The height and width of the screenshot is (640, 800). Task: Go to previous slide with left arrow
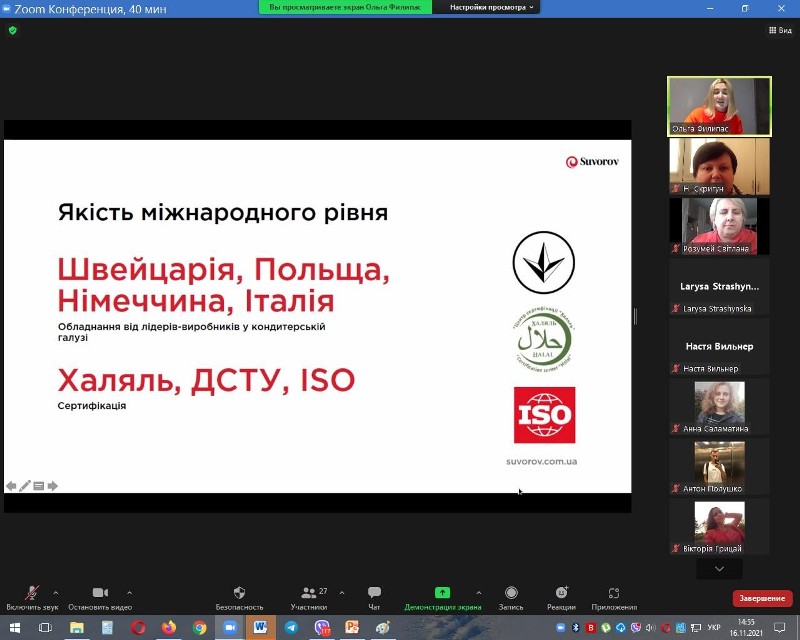click(x=11, y=486)
